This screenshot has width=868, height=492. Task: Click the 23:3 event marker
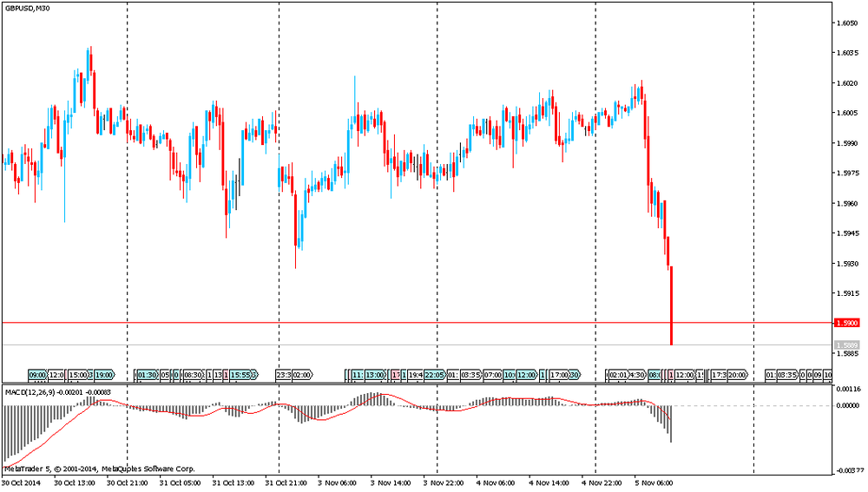pyautogui.click(x=284, y=375)
